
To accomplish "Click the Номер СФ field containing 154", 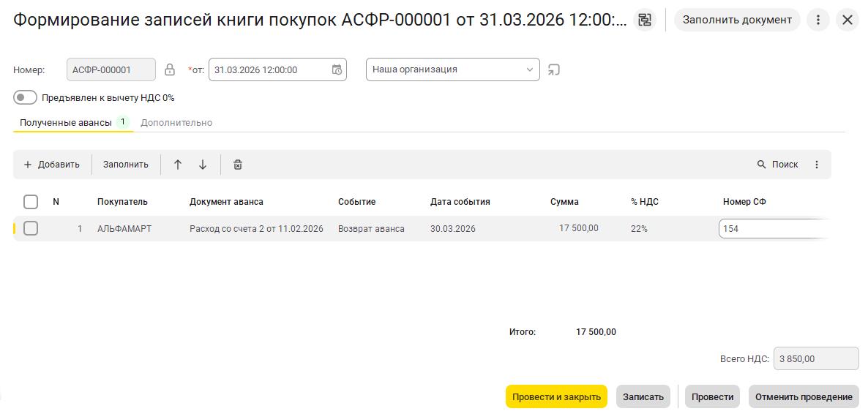I will click(x=772, y=229).
